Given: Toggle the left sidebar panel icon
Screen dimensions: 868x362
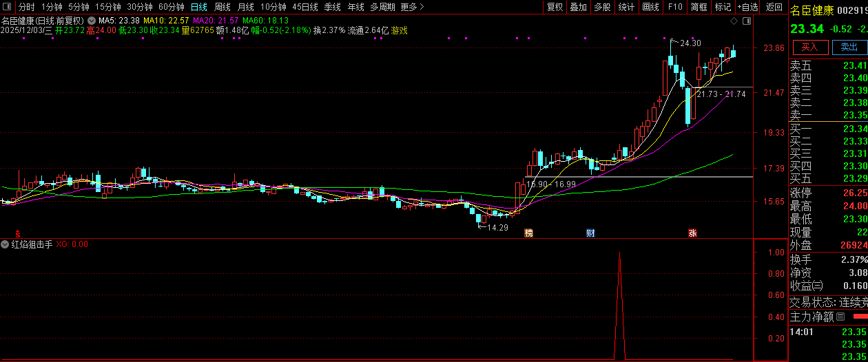Looking at the screenshot, I should (8, 7).
